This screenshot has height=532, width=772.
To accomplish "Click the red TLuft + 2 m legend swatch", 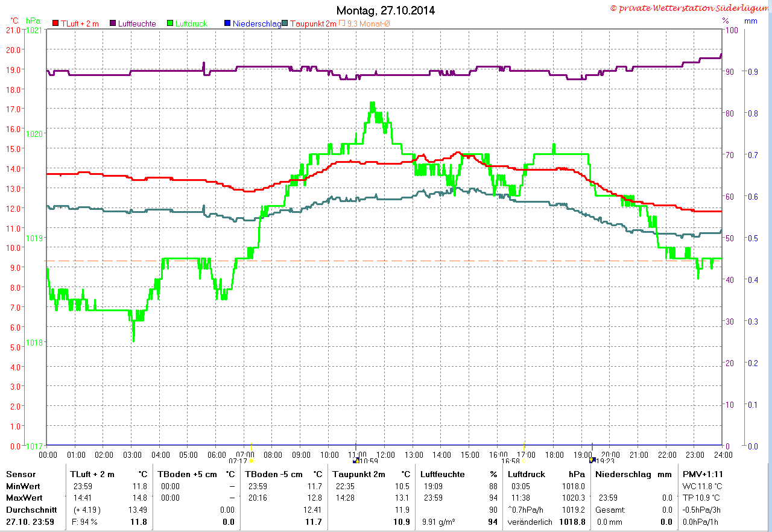I will 55,24.
